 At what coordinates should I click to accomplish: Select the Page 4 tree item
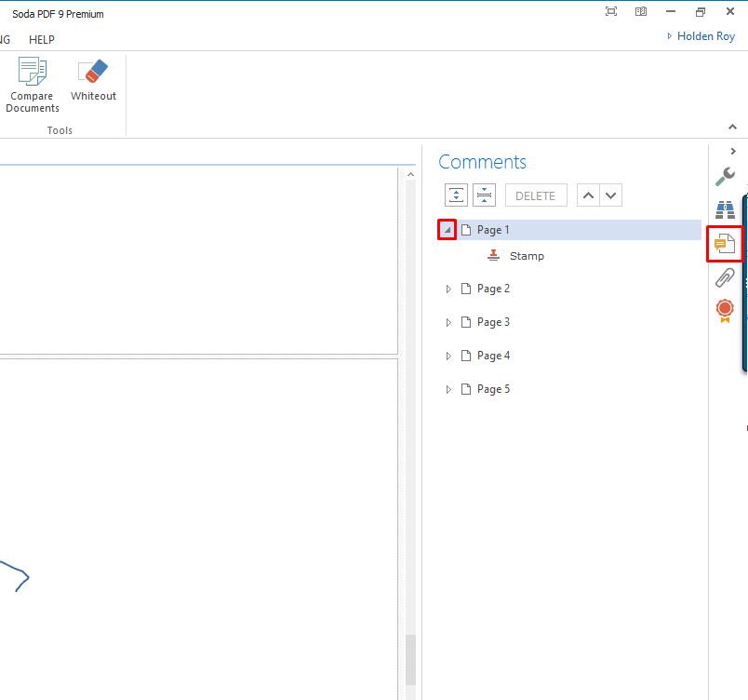(486, 356)
